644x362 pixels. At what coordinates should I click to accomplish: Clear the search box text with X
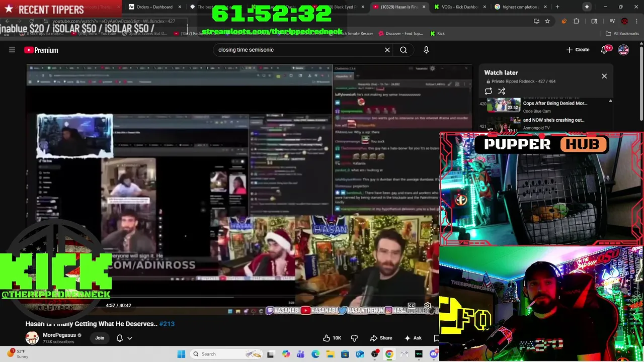(x=387, y=50)
